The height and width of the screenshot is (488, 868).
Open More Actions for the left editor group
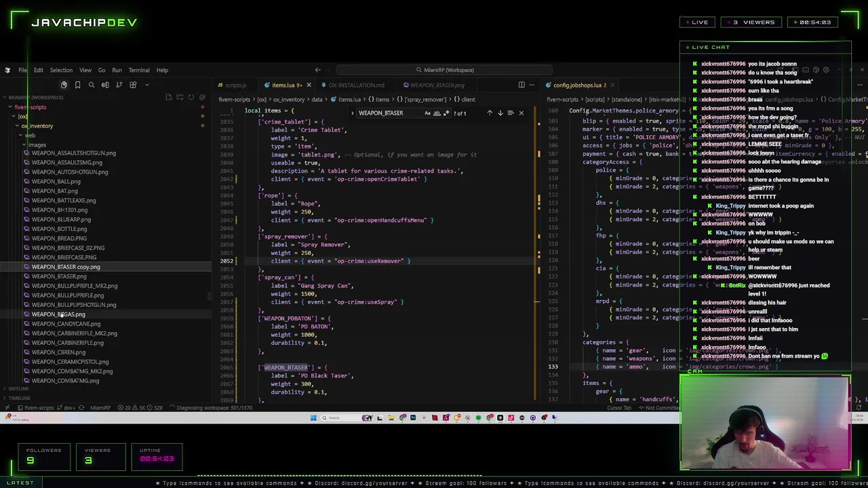pyautogui.click(x=532, y=85)
